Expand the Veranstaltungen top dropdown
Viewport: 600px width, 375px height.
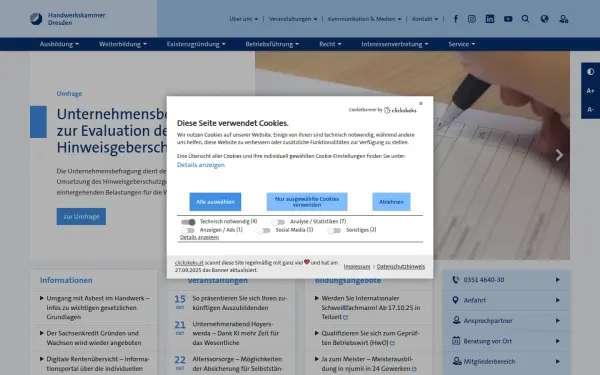(x=293, y=19)
